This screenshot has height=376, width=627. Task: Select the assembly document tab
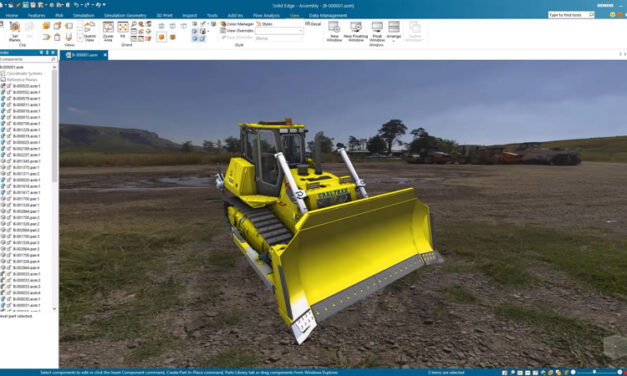pyautogui.click(x=83, y=55)
